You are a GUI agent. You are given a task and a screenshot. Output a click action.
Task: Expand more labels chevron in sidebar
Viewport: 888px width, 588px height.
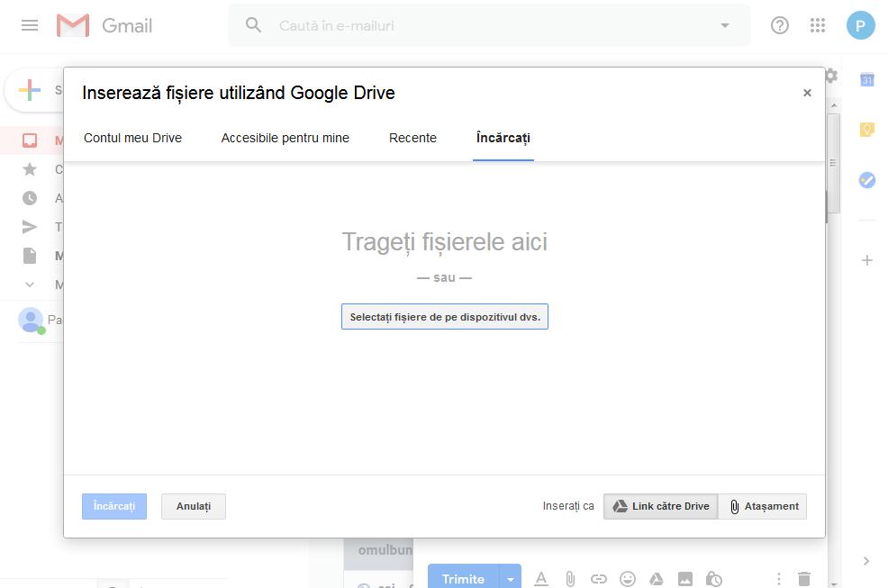click(30, 285)
